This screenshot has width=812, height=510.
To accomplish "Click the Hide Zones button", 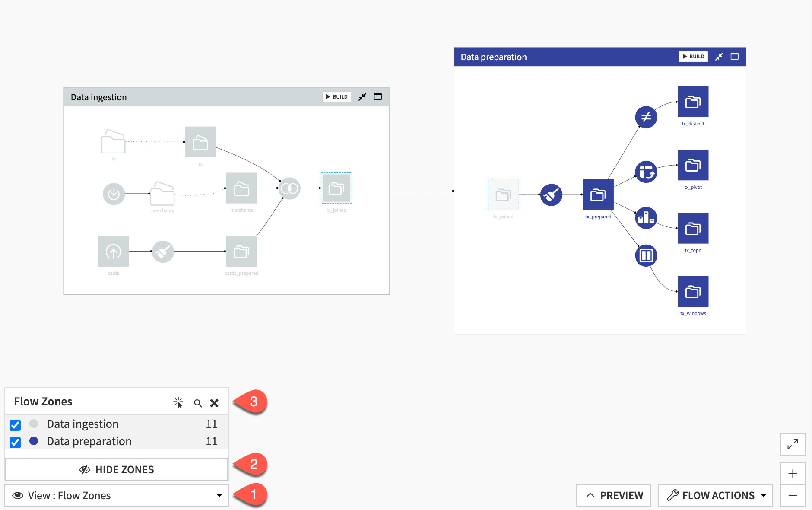I will (117, 469).
